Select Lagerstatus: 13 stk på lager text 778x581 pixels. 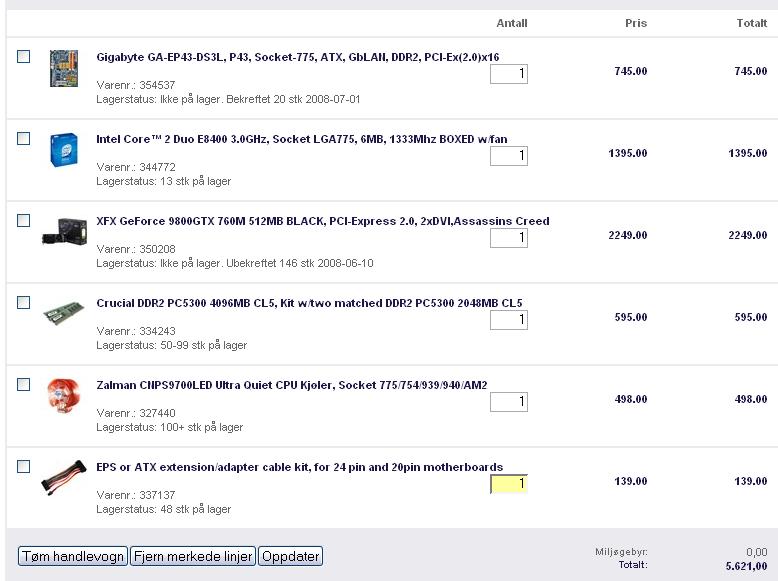point(164,182)
